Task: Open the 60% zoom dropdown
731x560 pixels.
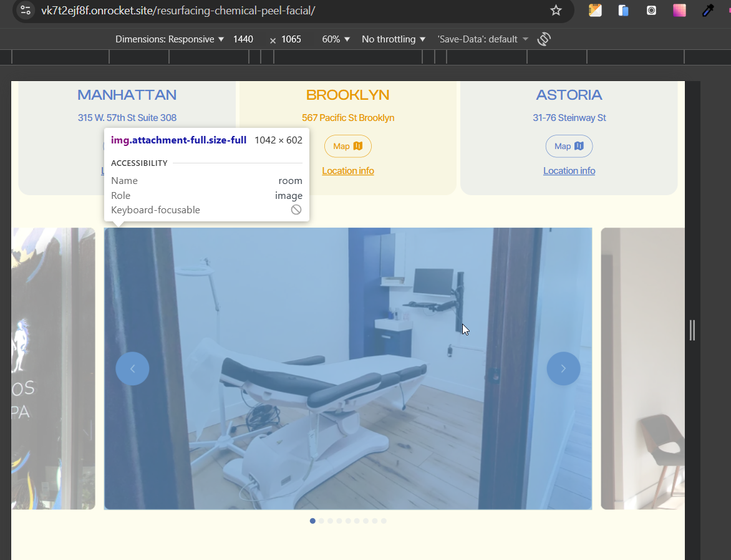Action: [x=336, y=39]
